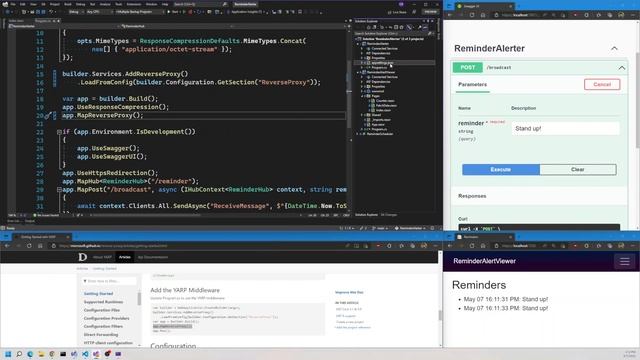Open the Windows Start menu

click(8, 354)
